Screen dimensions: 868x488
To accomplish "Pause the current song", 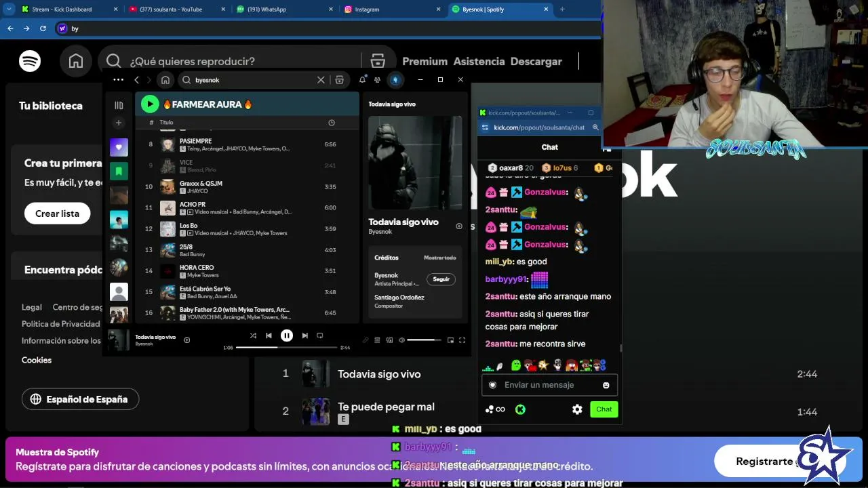I will pyautogui.click(x=287, y=335).
